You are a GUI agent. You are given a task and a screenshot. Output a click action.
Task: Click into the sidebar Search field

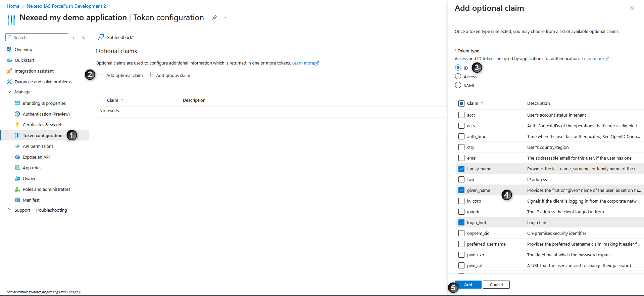tap(37, 37)
